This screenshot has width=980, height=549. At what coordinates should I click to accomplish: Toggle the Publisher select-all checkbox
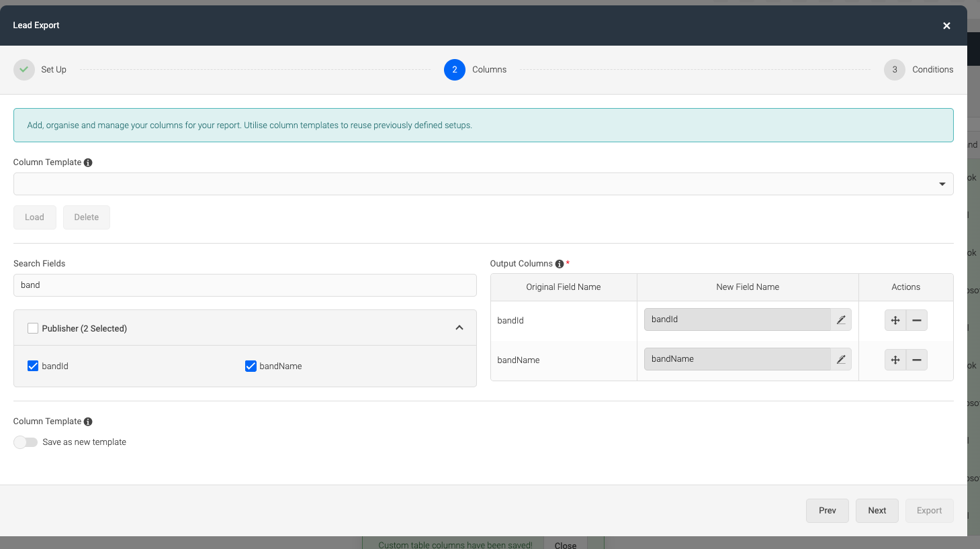tap(33, 328)
